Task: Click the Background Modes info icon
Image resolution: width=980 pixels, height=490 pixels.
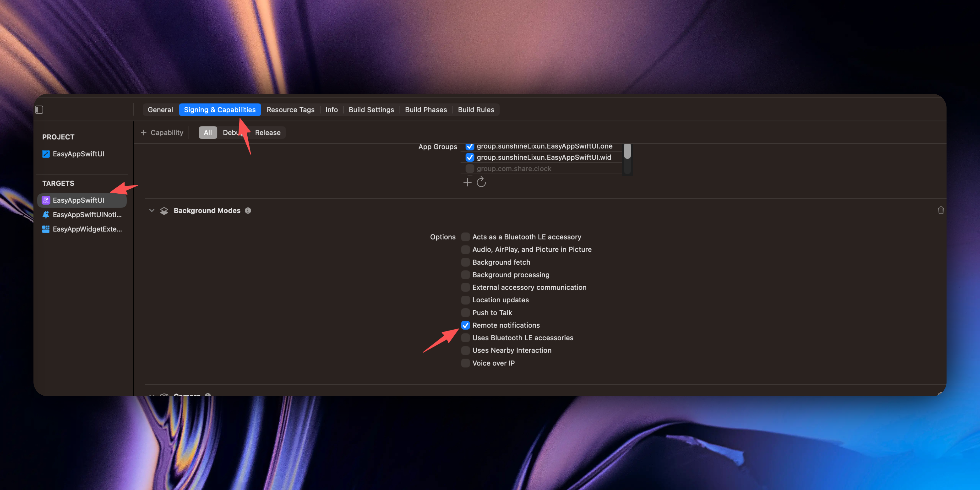Action: click(248, 210)
